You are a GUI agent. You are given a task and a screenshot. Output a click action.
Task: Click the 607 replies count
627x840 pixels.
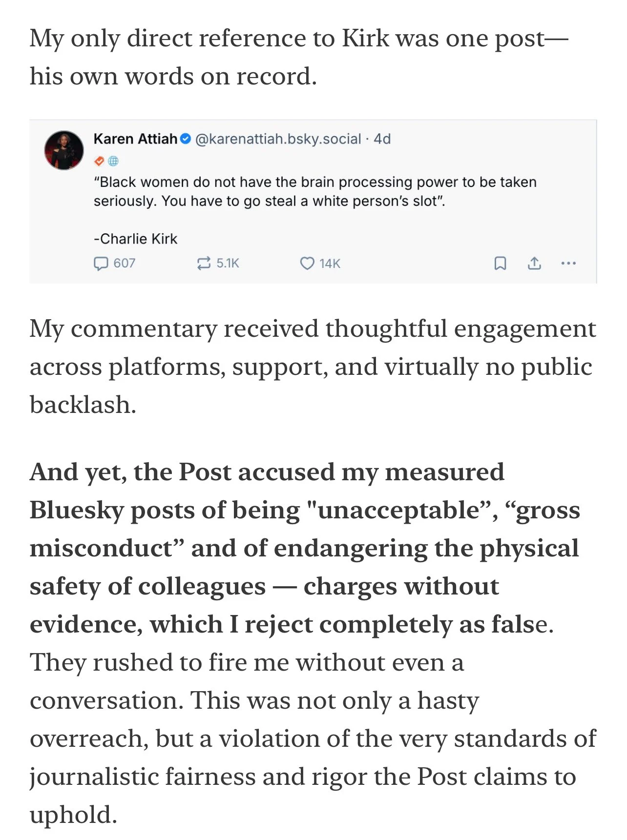(x=124, y=264)
